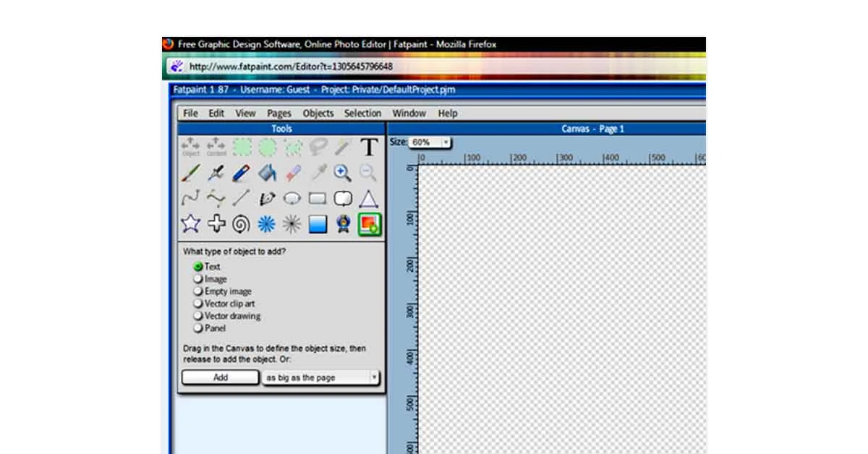Select the Panel object type

198,327
